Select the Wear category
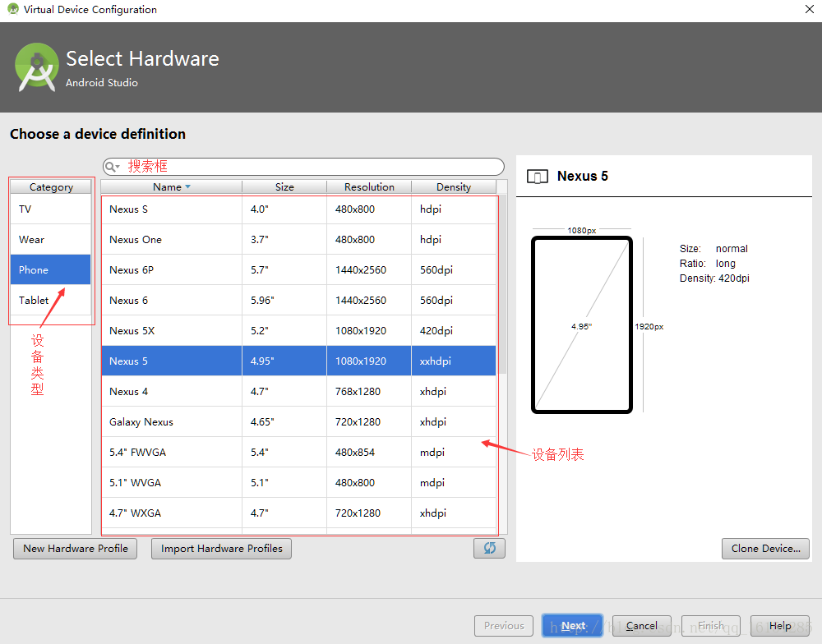 coord(51,240)
